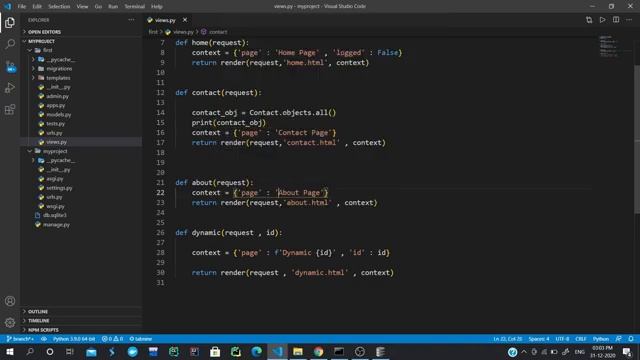Click the git branch indicator in status bar
Image resolution: width=640 pixels, height=360 pixels.
[x=20, y=339]
